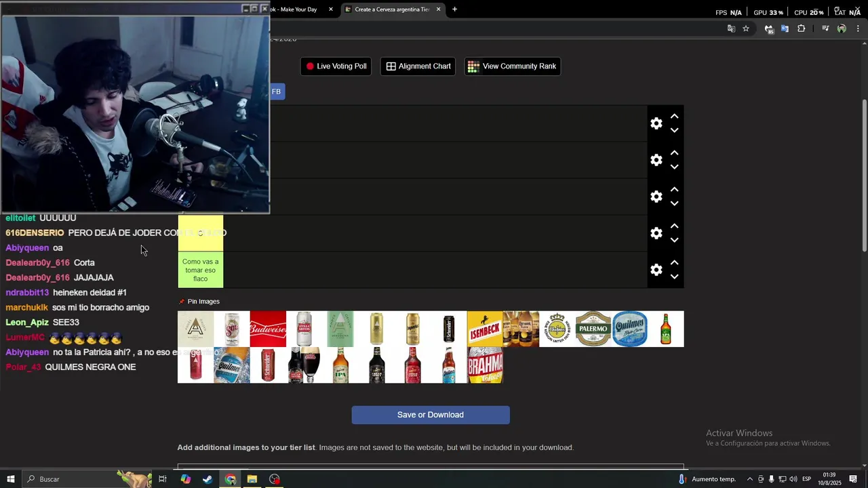Select the Palermo beer label image
The image size is (868, 488).
point(593,329)
